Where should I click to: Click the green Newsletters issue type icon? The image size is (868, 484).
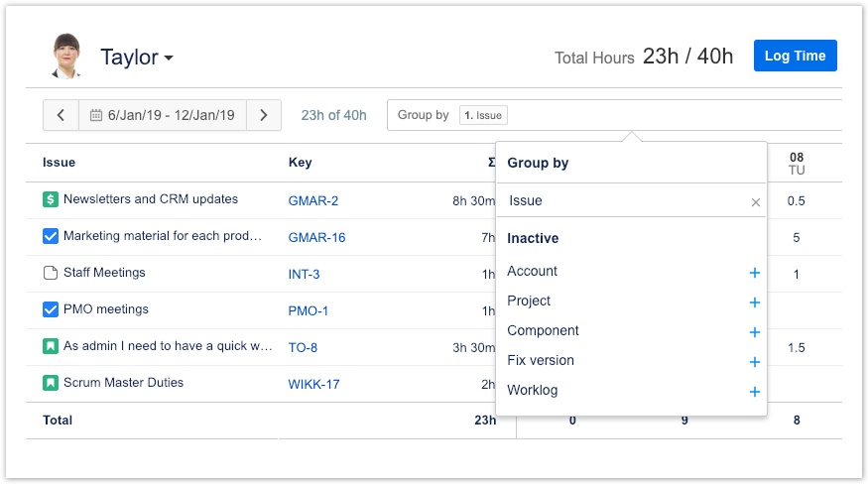[51, 199]
